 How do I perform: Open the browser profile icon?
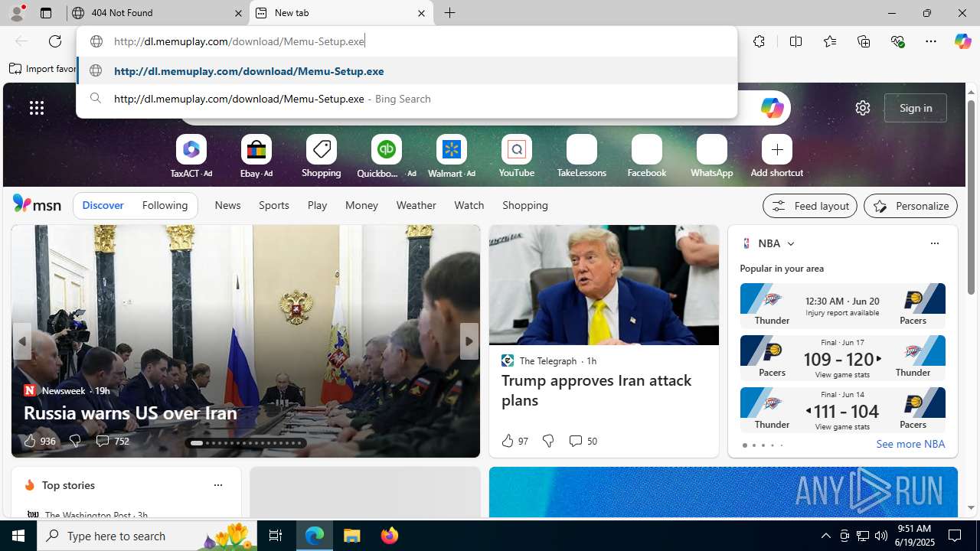(16, 13)
